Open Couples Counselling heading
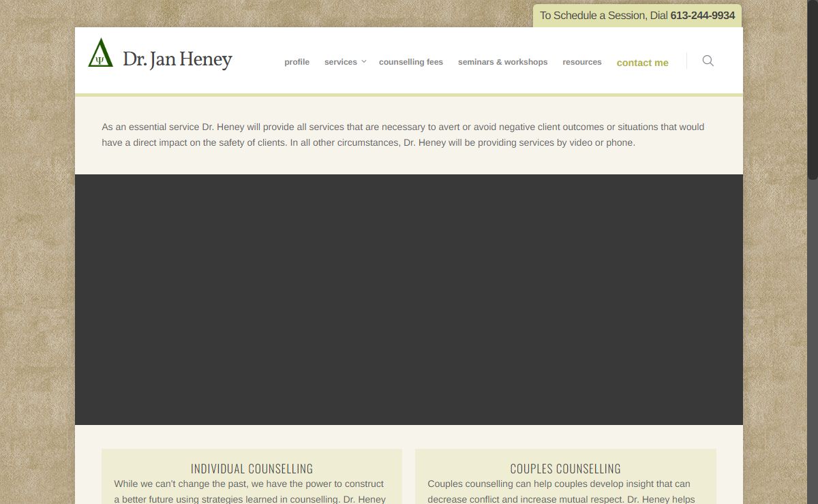Image resolution: width=818 pixels, height=504 pixels. pos(565,469)
